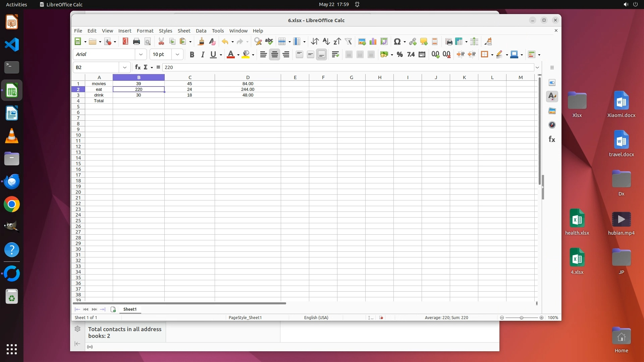Click the Clone Formatting paintbrush icon

point(201,42)
